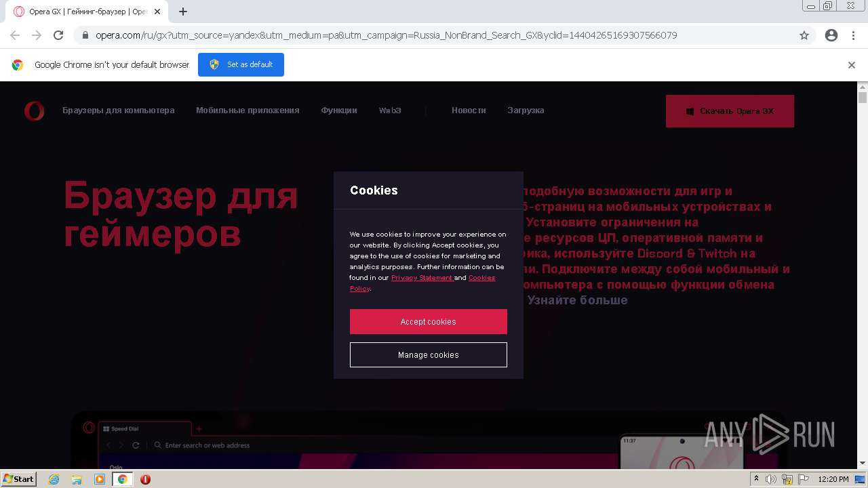This screenshot has width=868, height=488.
Task: Click the scrollbar up arrow
Action: [x=863, y=87]
